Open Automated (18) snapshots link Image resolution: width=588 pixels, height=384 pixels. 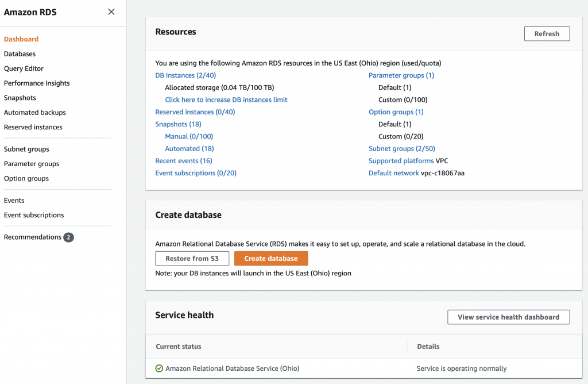pos(189,148)
